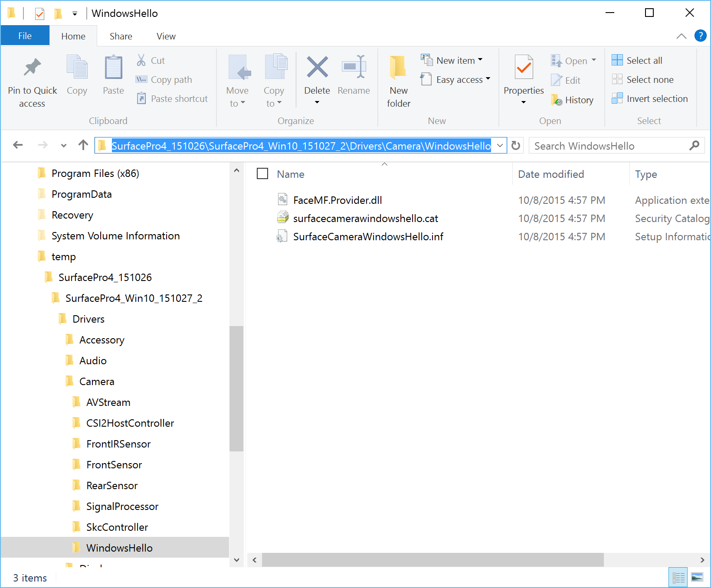Viewport: 711px width, 588px height.
Task: Open file History
Action: click(x=572, y=100)
